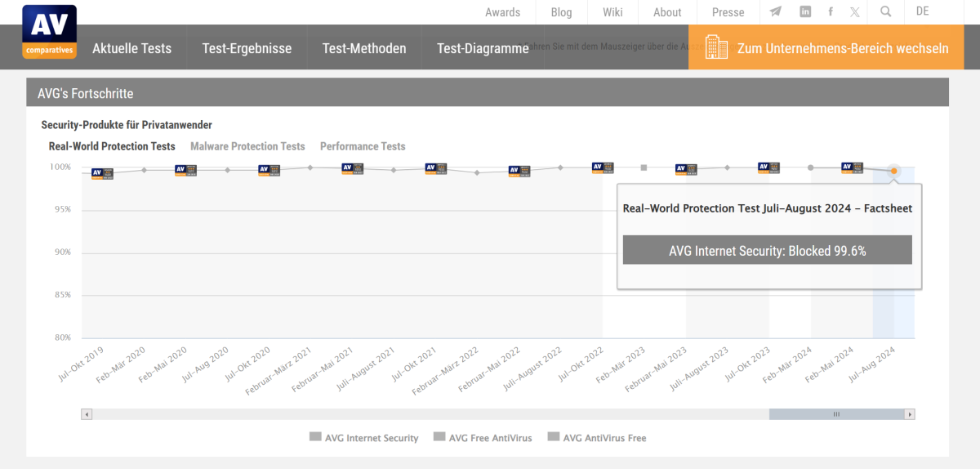Select AV award badge for Februar-Mai 2021
This screenshot has height=469, width=980.
352,168
